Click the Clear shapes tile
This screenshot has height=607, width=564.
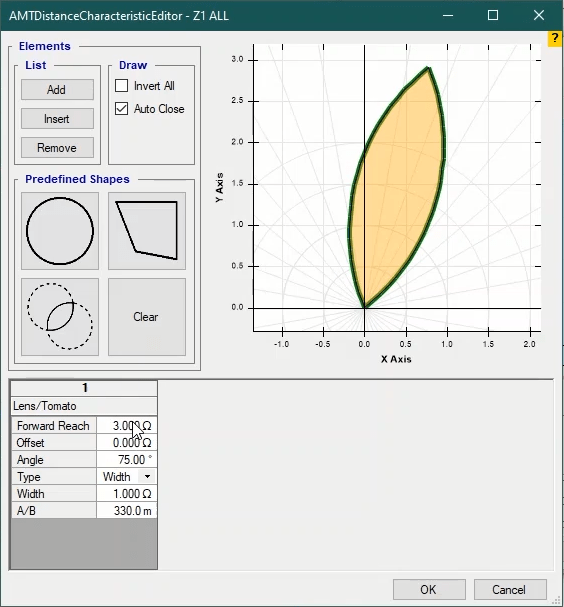[147, 317]
